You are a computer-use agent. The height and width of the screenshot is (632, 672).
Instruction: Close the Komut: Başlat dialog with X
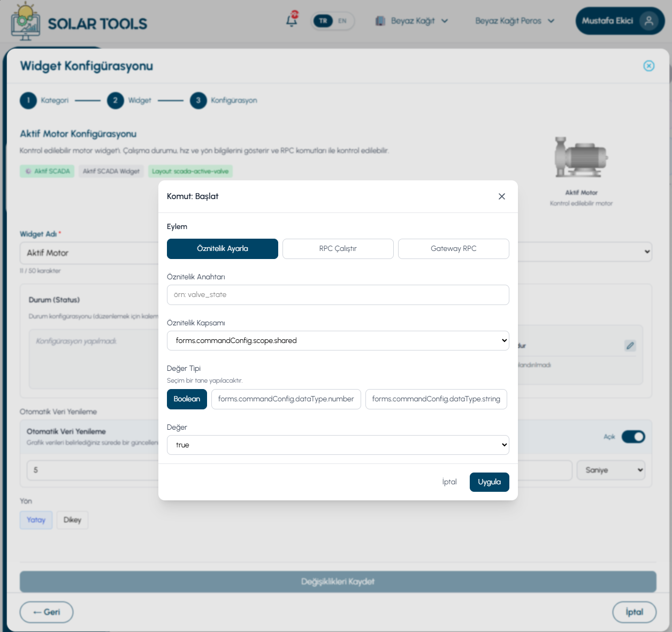[x=502, y=196]
